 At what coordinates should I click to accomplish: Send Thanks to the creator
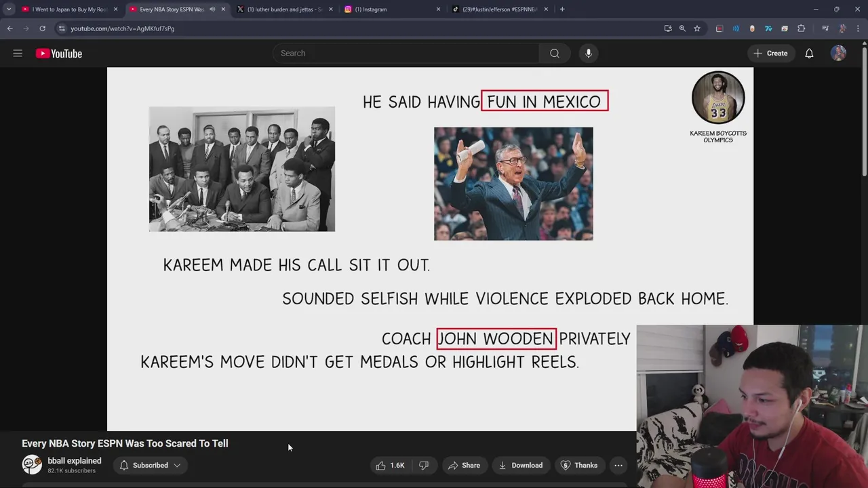point(579,466)
